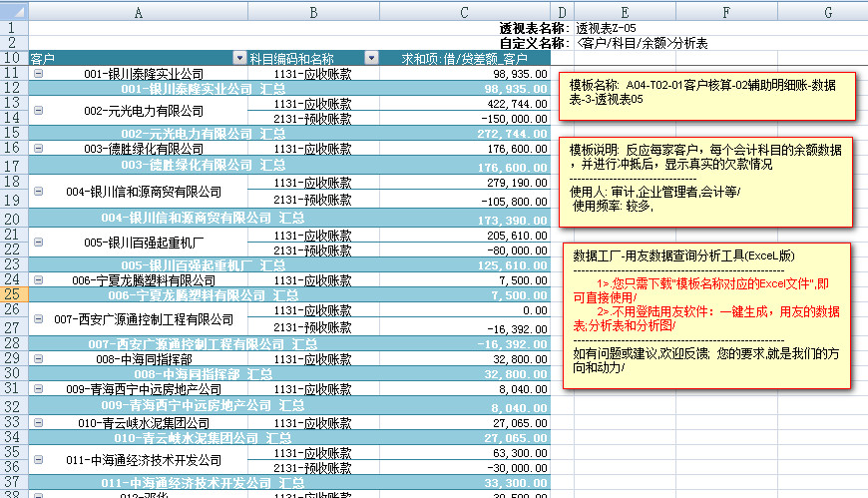Toggle the 009-青海西宁中远房地产公司 group collapse

39,388
